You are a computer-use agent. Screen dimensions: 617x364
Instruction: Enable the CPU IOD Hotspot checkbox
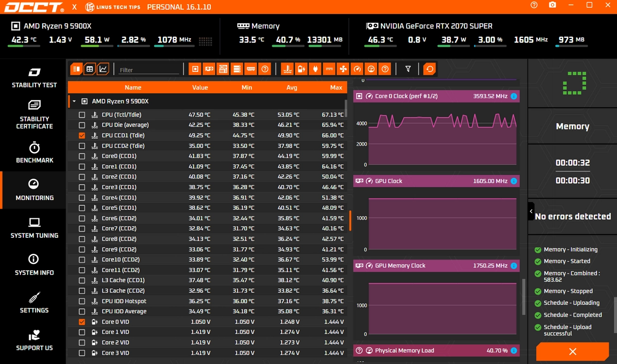pos(82,301)
